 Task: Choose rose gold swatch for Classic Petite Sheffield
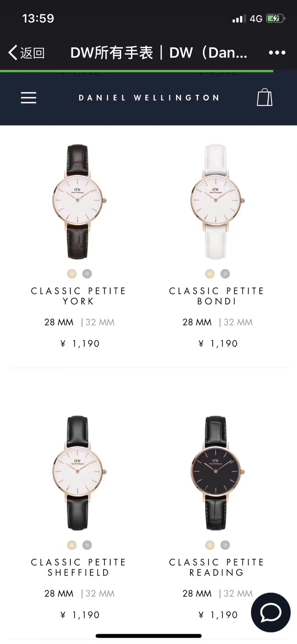click(x=72, y=545)
